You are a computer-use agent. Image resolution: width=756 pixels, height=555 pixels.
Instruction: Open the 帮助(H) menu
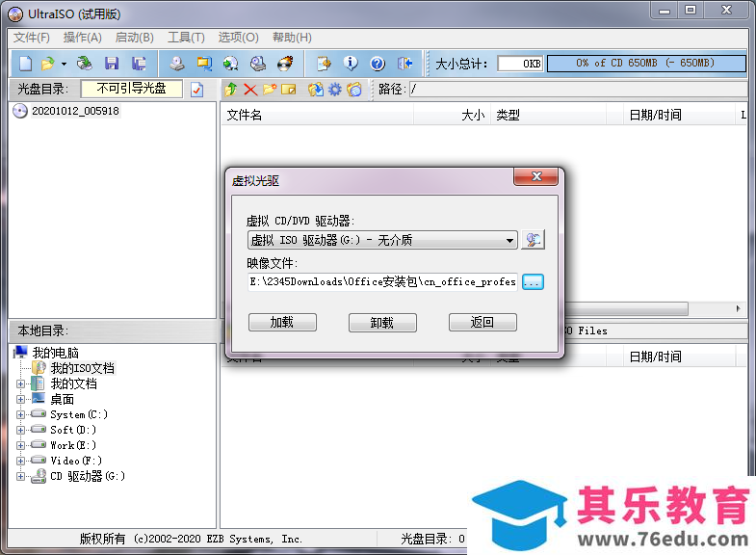point(292,38)
